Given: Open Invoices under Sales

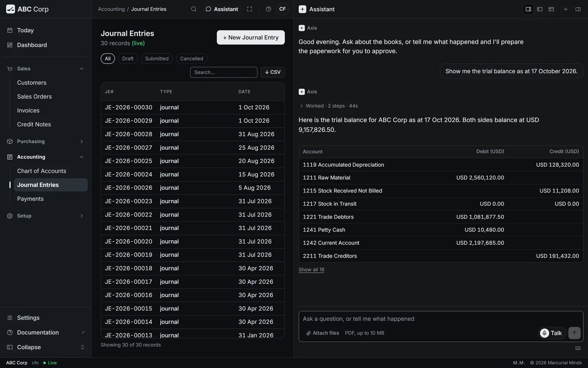Looking at the screenshot, I should pyautogui.click(x=51, y=110).
